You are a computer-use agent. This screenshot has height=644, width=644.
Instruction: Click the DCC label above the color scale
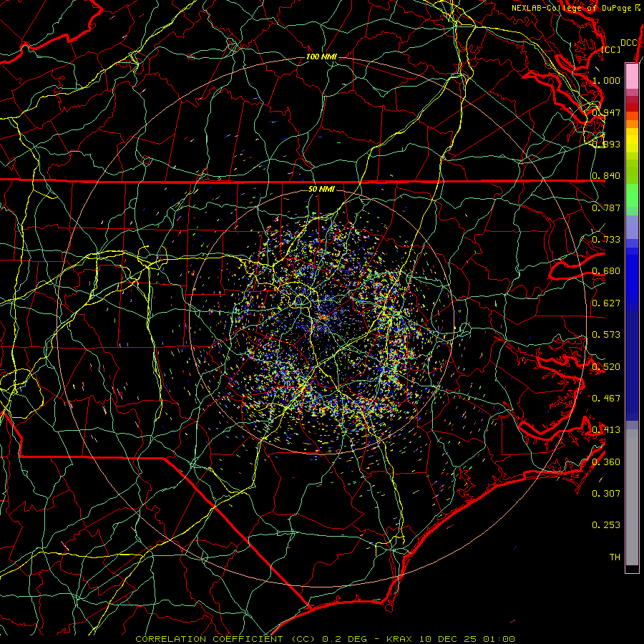tap(628, 43)
